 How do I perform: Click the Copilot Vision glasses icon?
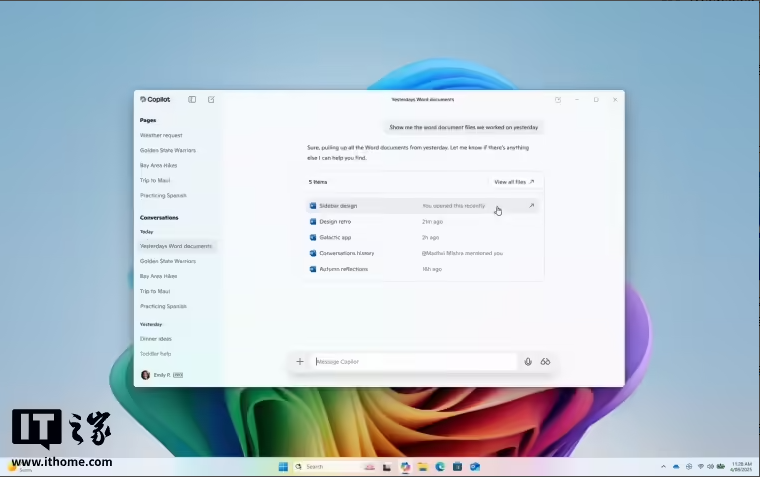[x=546, y=361]
